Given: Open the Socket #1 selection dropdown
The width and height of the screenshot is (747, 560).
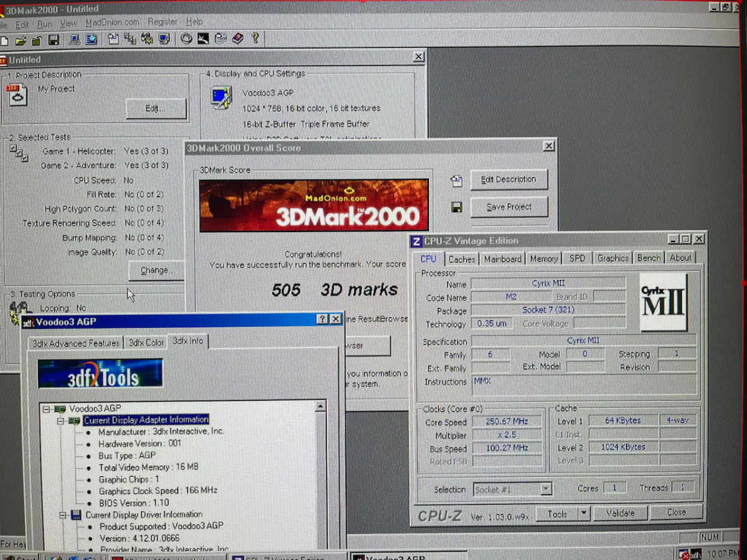Looking at the screenshot, I should [x=546, y=489].
